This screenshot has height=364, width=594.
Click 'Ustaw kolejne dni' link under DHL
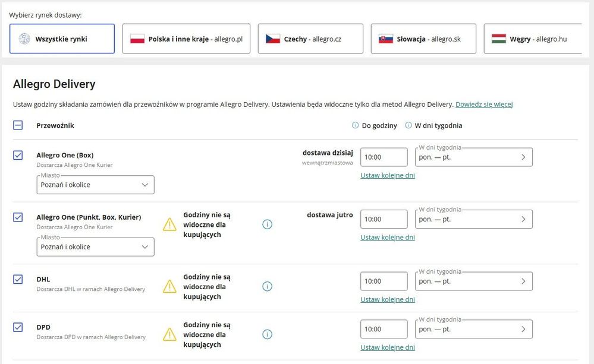coord(388,299)
